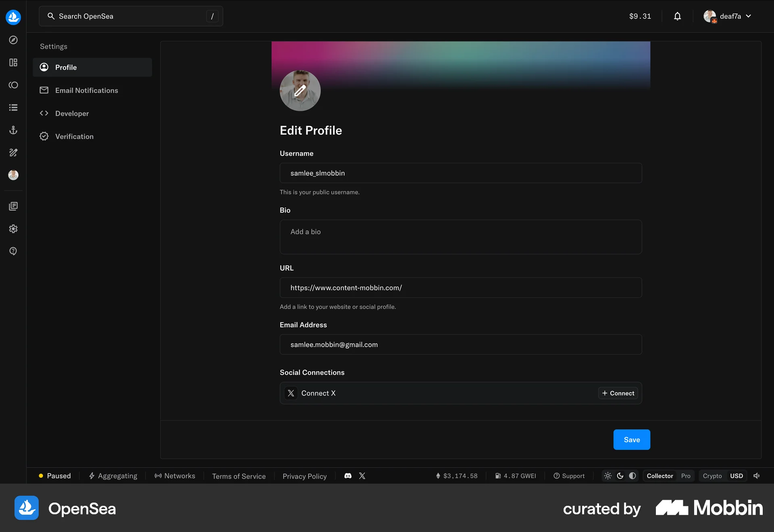
Task: Select the Studio pen icon in sidebar
Action: (13, 152)
